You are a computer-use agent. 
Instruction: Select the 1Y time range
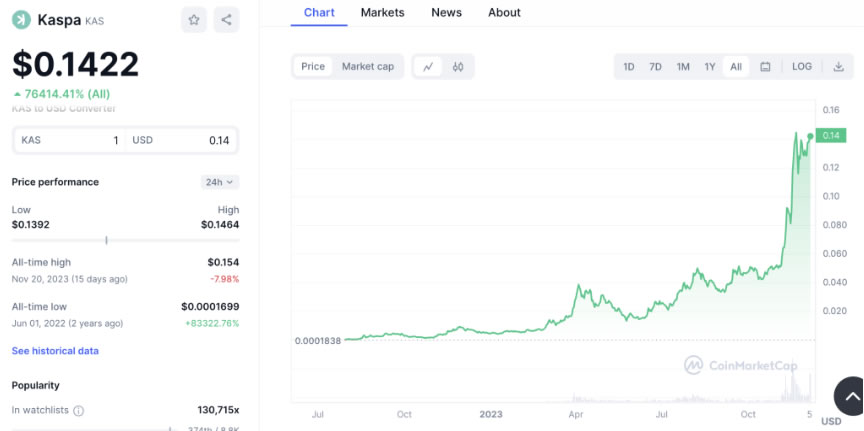(x=710, y=67)
